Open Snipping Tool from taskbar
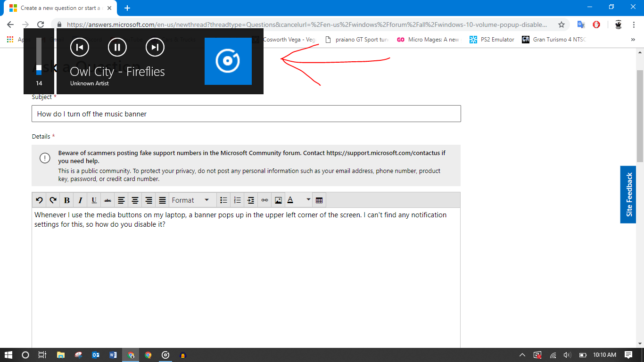Screen dimensions: 644x362 coord(78,355)
